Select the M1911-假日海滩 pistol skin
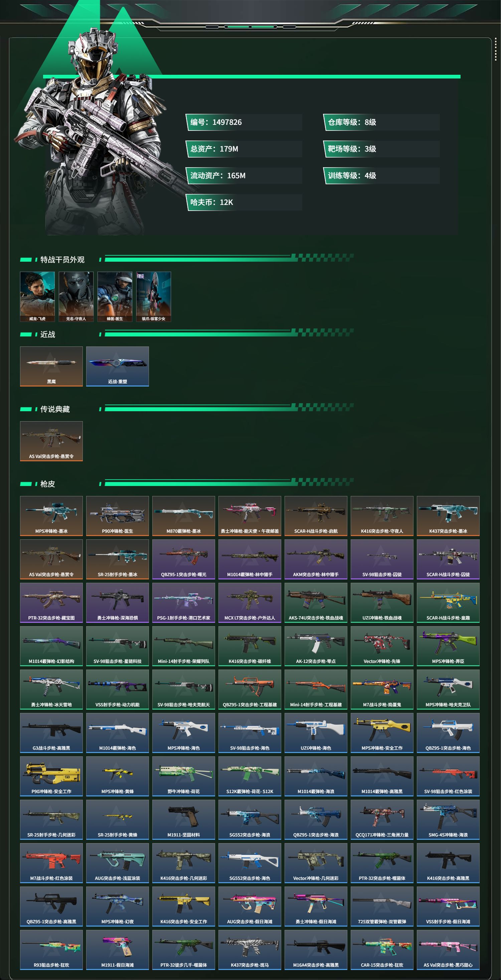501x980 pixels. point(118,949)
